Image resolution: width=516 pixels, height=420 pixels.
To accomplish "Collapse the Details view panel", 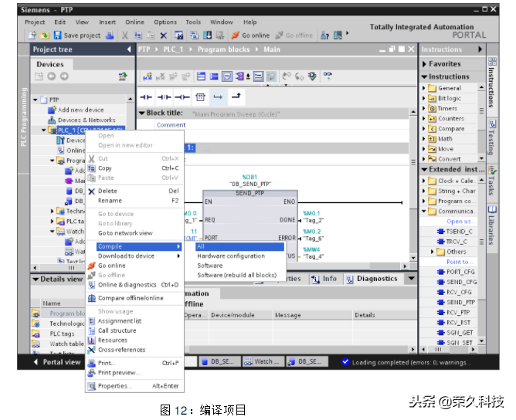I will point(36,279).
